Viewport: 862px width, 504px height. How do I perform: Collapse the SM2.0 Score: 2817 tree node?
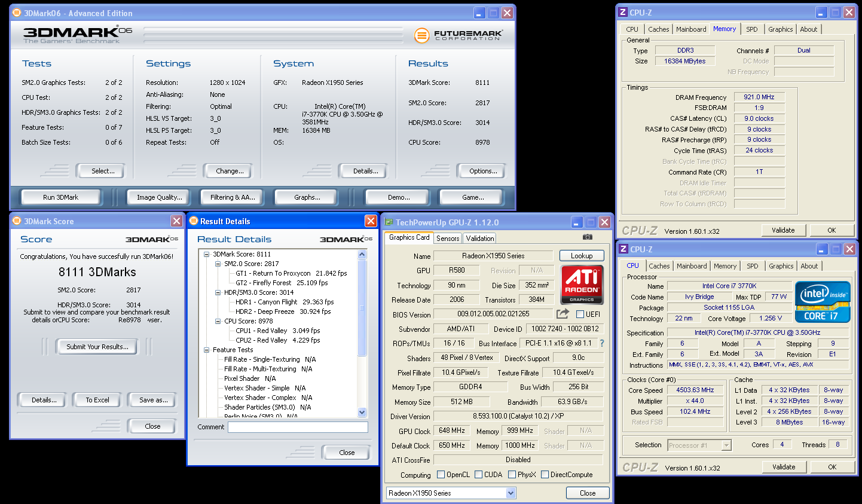(218, 264)
